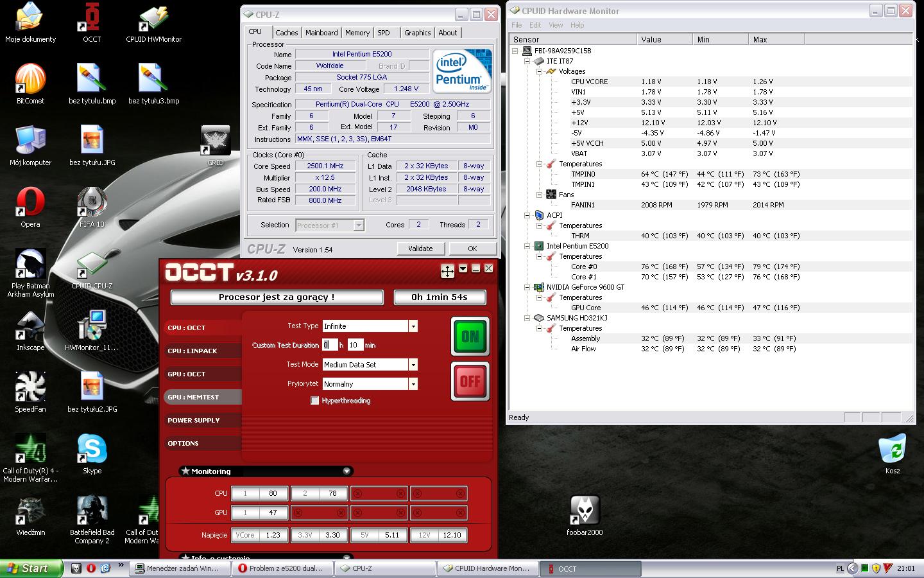Select the HWMonitor_11 installer icon
Image resolution: width=924 pixels, height=578 pixels.
[x=92, y=331]
